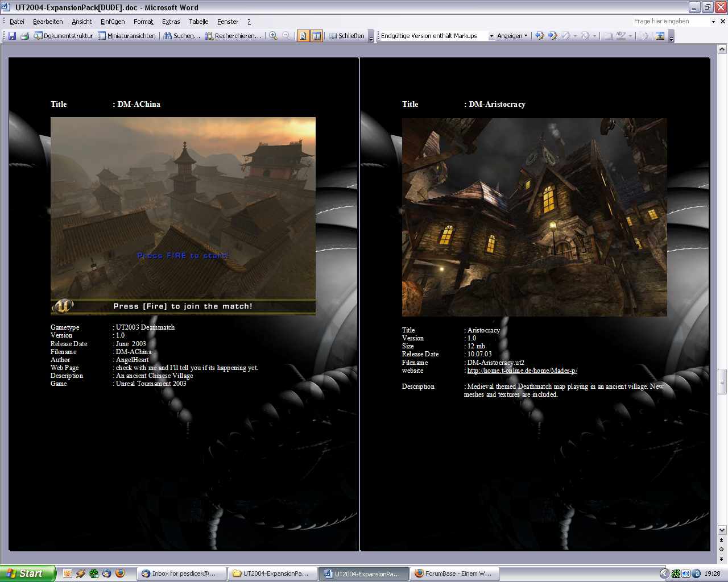Zoom out with the magnifier minus icon
This screenshot has width=728, height=582.
(x=286, y=36)
